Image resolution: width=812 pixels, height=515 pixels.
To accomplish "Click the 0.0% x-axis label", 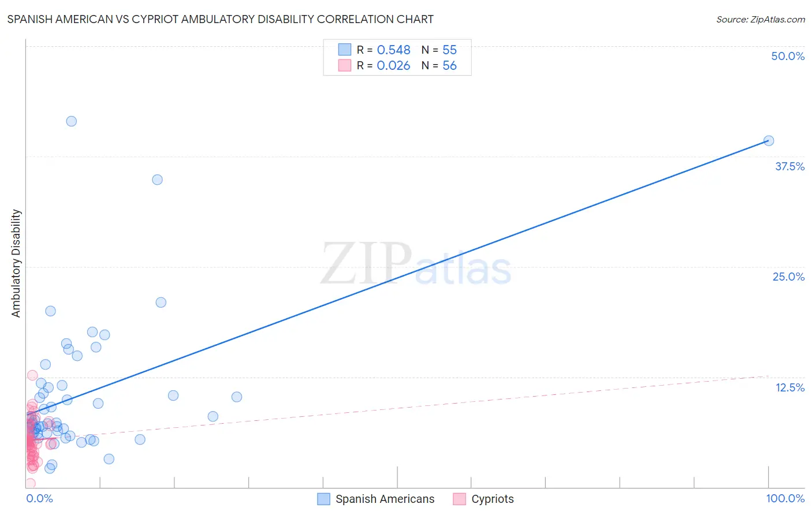I will pyautogui.click(x=40, y=498).
